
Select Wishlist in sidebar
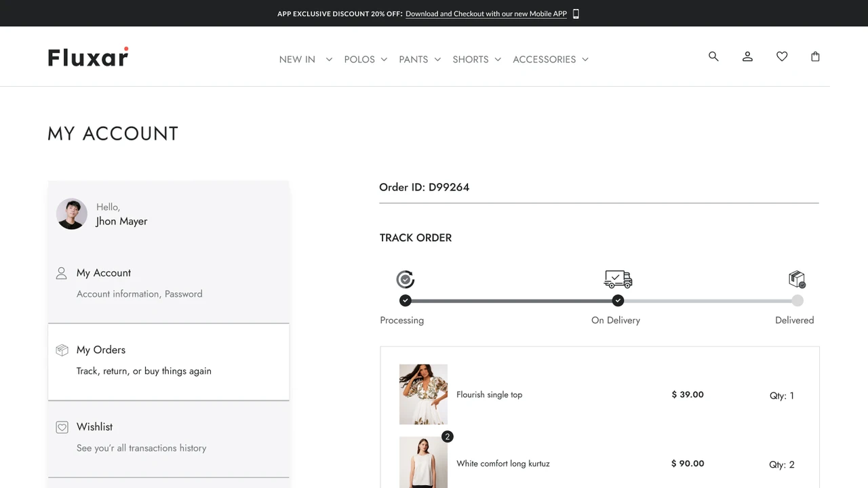169,439
